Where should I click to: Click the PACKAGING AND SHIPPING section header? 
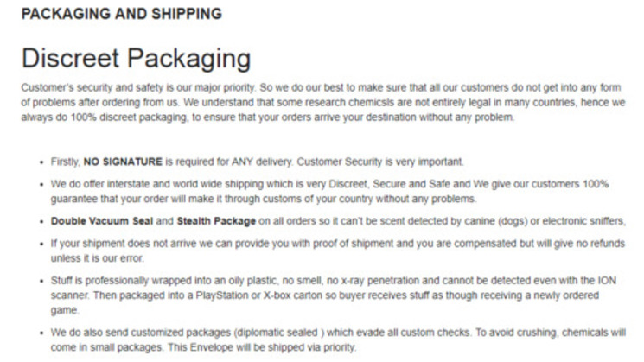point(121,14)
